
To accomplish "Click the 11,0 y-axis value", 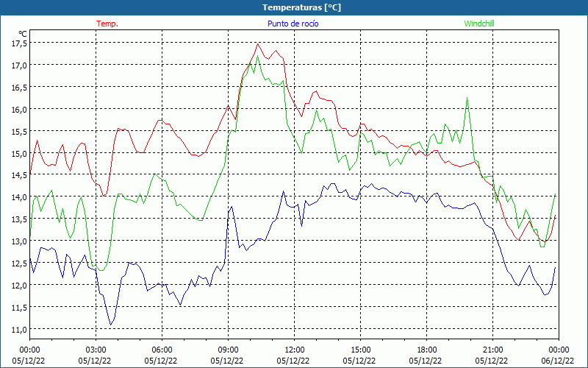I will pos(19,329).
